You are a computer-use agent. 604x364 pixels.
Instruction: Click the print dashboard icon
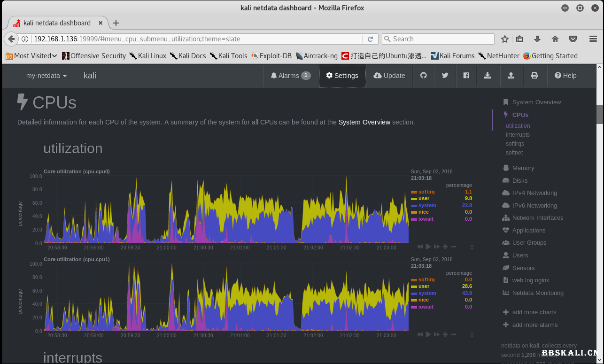point(534,76)
